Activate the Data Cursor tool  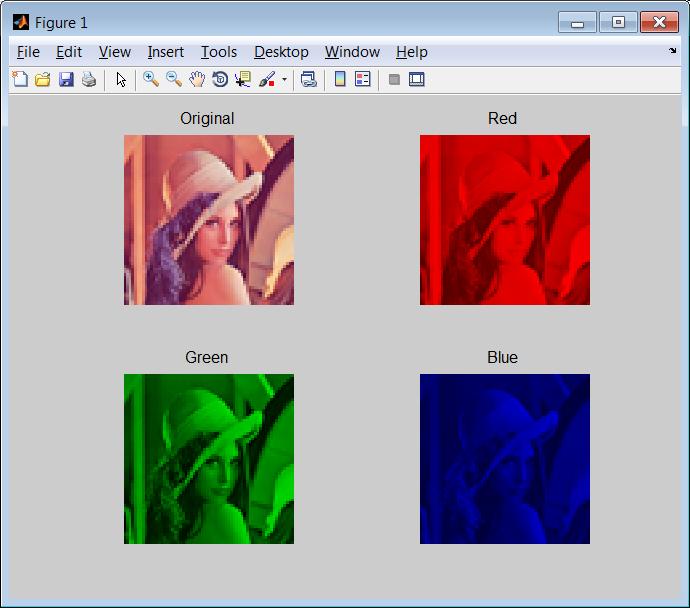(243, 80)
